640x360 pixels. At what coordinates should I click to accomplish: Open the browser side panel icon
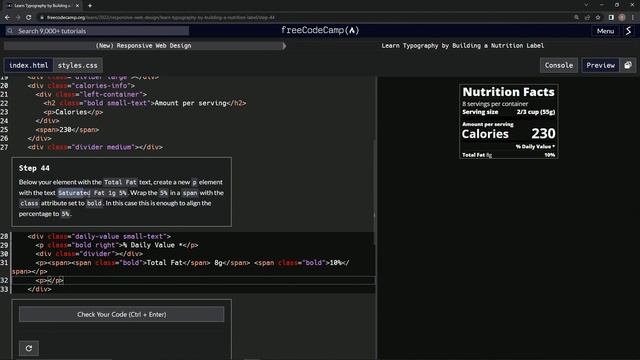pyautogui.click(x=611, y=18)
